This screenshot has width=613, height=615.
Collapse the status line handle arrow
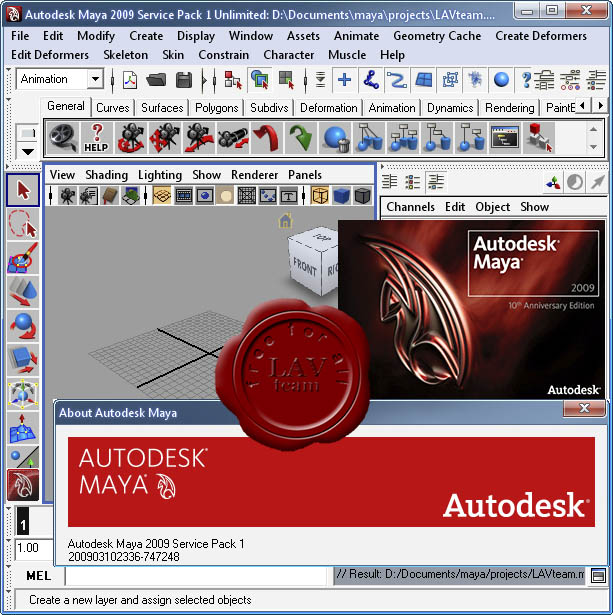click(x=9, y=71)
